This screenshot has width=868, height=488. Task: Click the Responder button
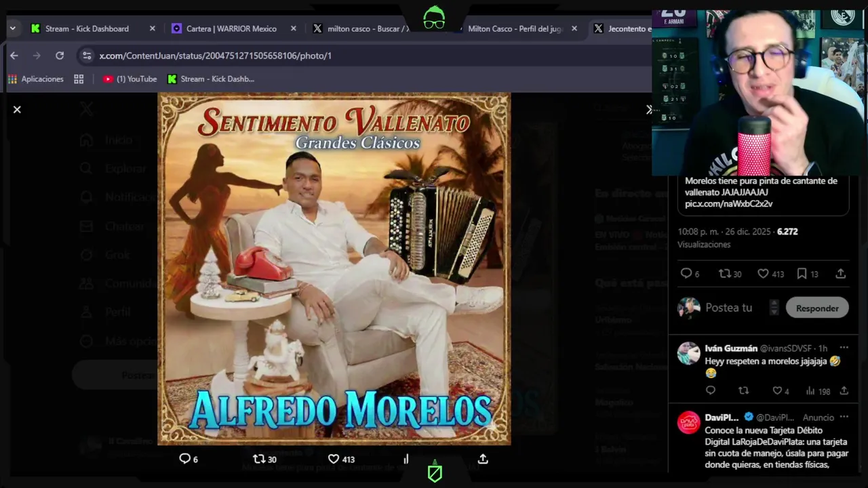pos(817,308)
